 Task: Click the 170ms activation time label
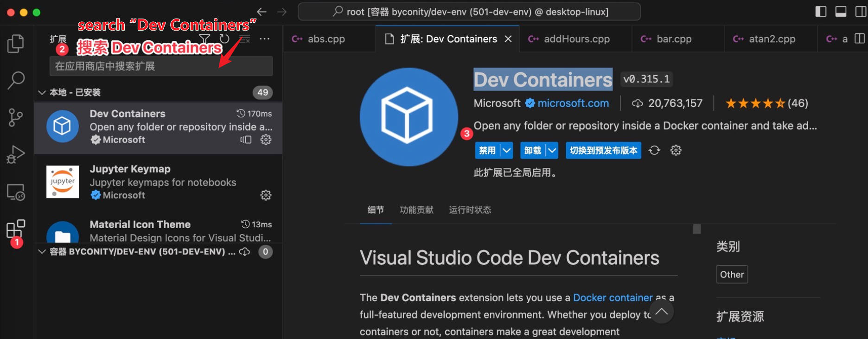255,113
